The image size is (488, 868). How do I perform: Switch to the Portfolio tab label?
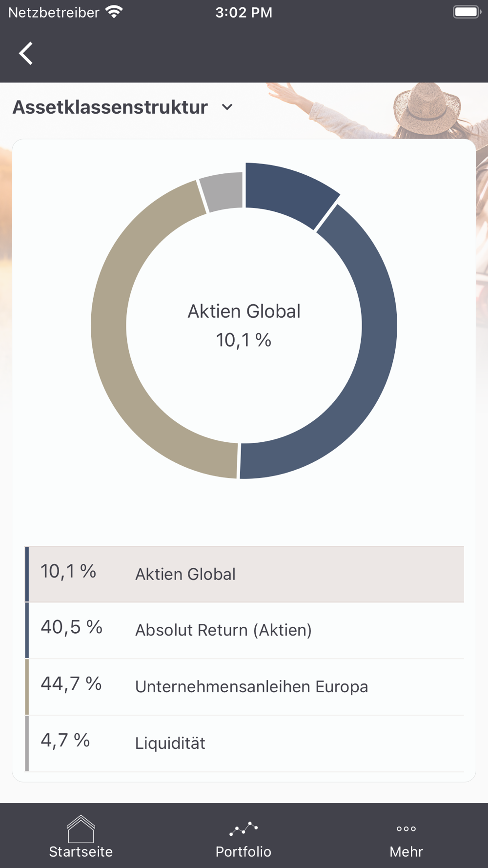[x=244, y=851]
